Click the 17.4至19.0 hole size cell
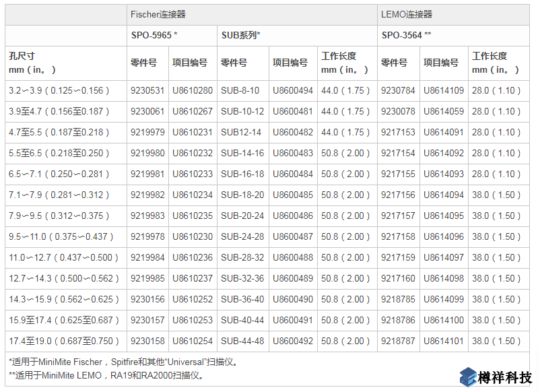Screen dimensions: 538x392 tap(61, 341)
